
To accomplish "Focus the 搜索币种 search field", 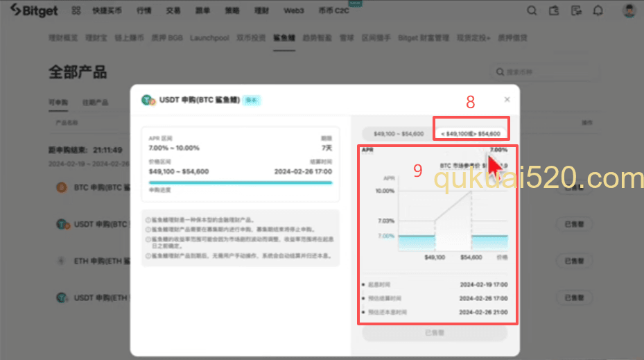I will click(x=546, y=72).
